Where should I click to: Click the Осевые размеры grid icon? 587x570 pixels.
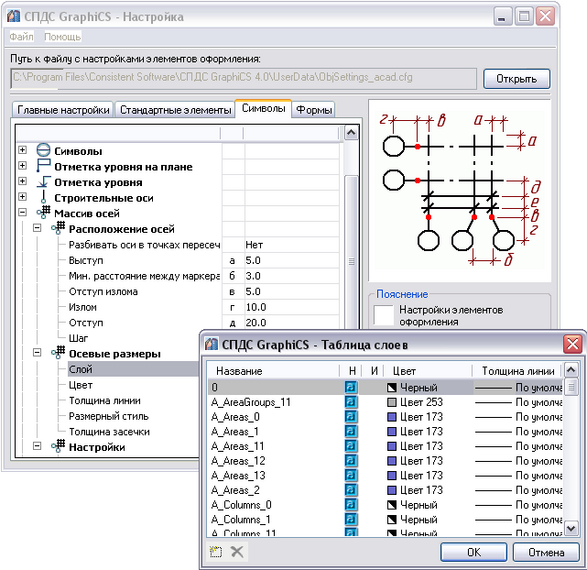[x=58, y=353]
